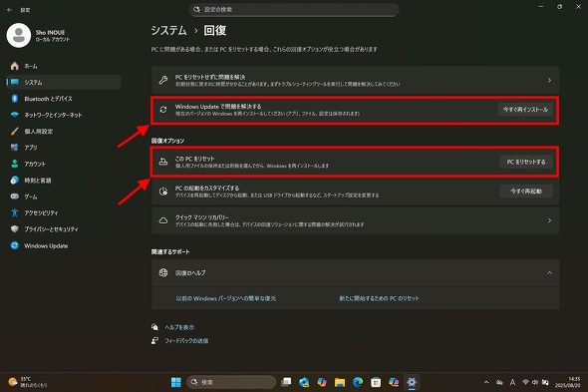
Task: Open 個人用設定 in the sidebar
Action: (x=64, y=132)
